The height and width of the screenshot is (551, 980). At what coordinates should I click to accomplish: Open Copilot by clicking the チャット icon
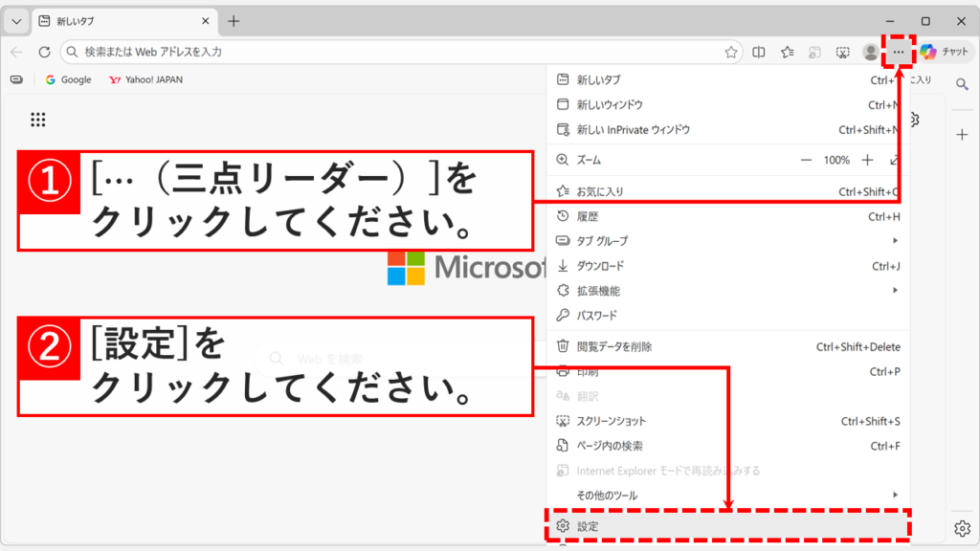(946, 52)
